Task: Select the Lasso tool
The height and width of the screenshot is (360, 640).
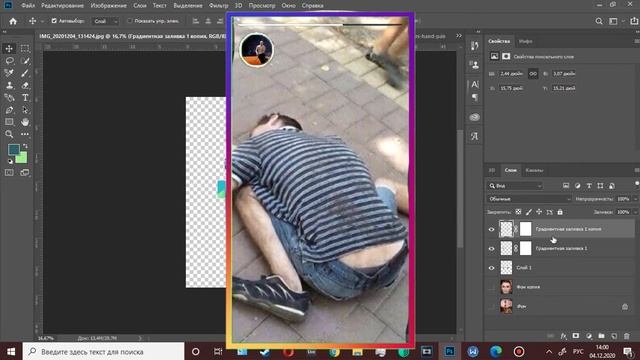Action: [9, 61]
